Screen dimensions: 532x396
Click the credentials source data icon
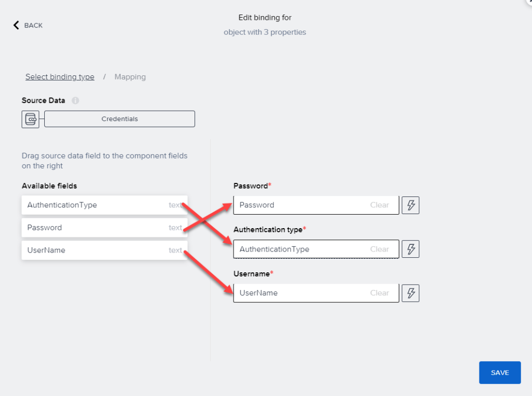coord(30,119)
